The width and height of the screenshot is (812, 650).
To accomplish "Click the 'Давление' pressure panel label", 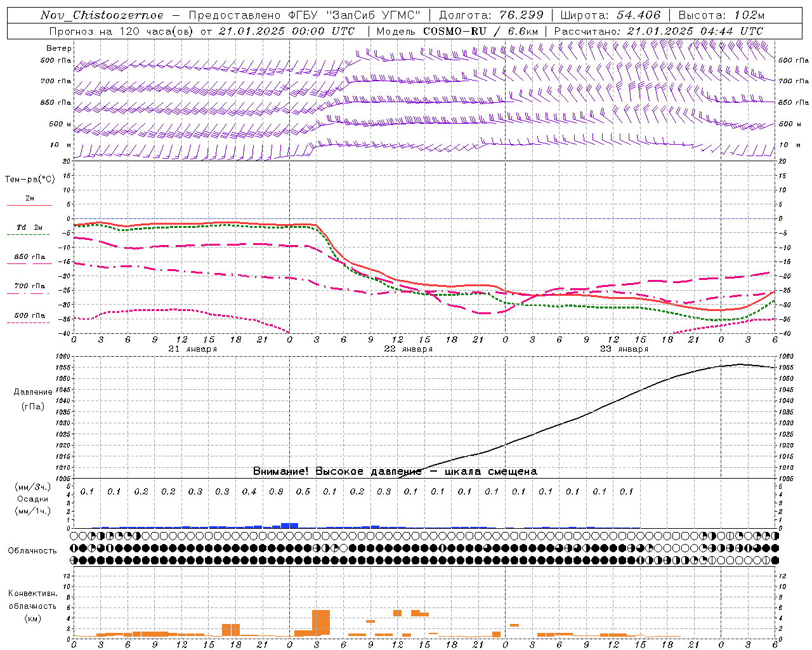I will point(33,392).
